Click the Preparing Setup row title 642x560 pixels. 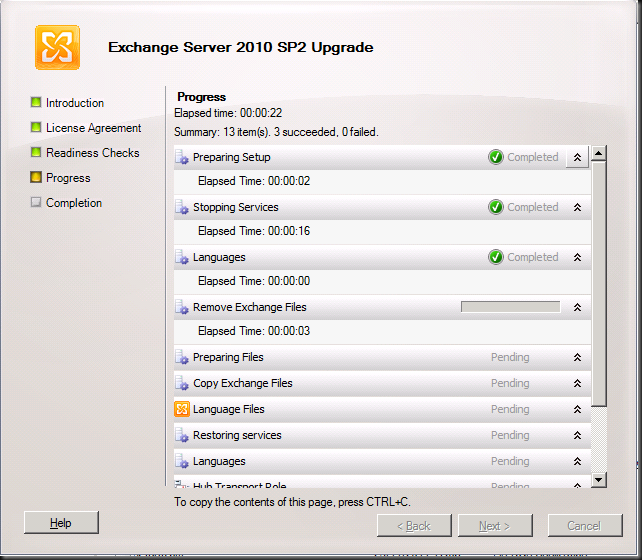coord(232,157)
